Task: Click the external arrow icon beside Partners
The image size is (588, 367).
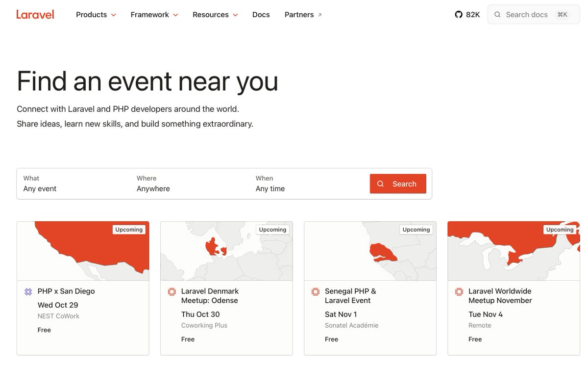Action: pos(320,15)
